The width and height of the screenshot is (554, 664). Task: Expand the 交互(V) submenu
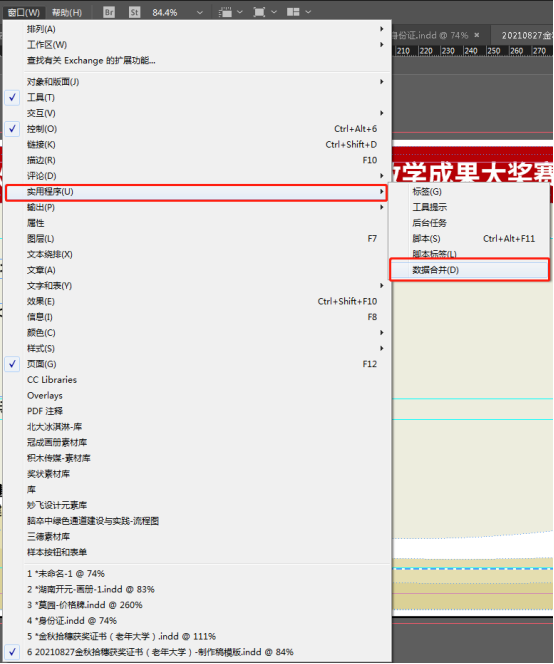coord(197,113)
